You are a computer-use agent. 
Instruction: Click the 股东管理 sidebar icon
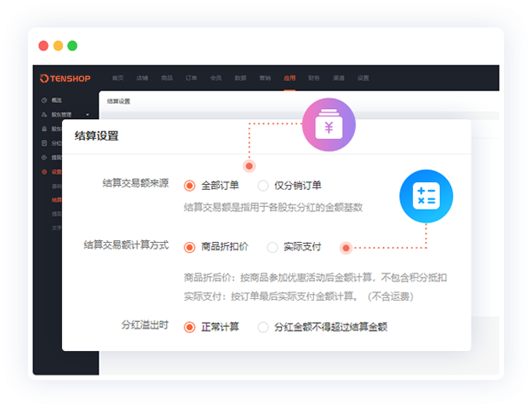44,114
